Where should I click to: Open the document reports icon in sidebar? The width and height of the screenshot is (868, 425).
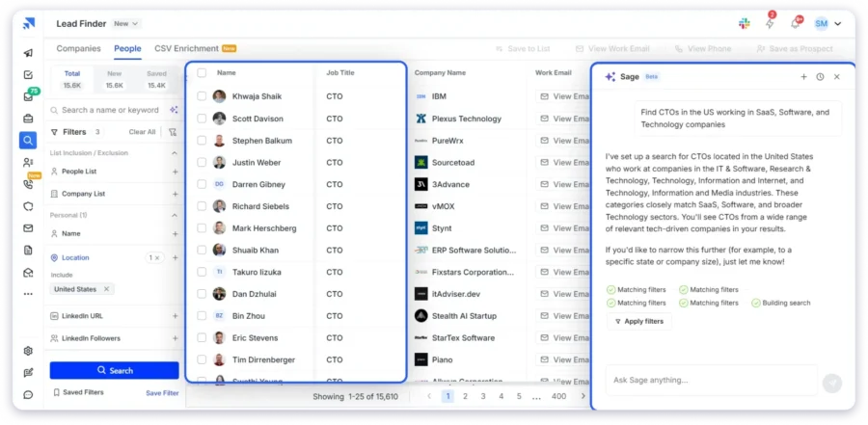click(28, 251)
